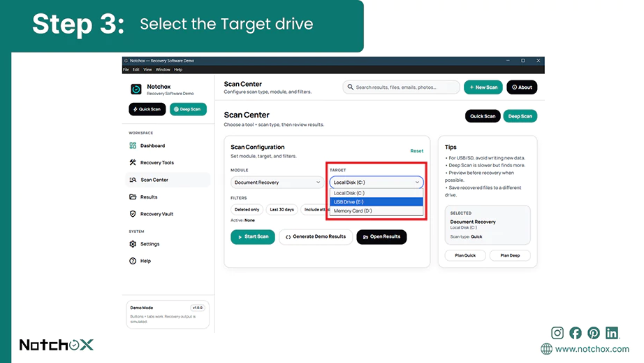Image resolution: width=644 pixels, height=363 pixels.
Task: Click the globe icon beside website address
Action: click(x=546, y=349)
